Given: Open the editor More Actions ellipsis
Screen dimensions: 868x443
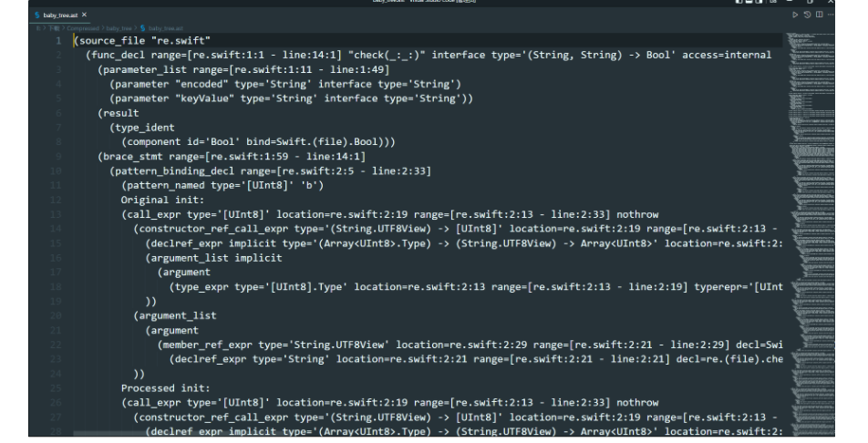Looking at the screenshot, I should (831, 15).
